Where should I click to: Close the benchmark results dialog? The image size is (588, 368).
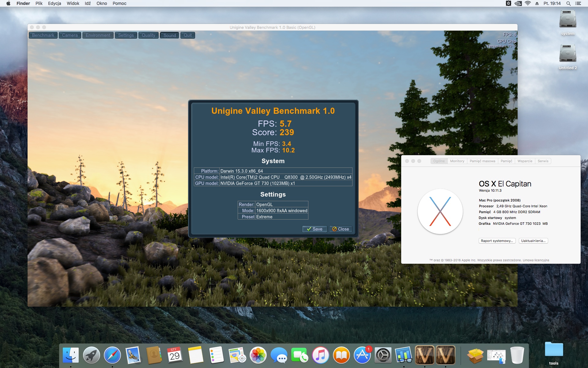tap(341, 229)
